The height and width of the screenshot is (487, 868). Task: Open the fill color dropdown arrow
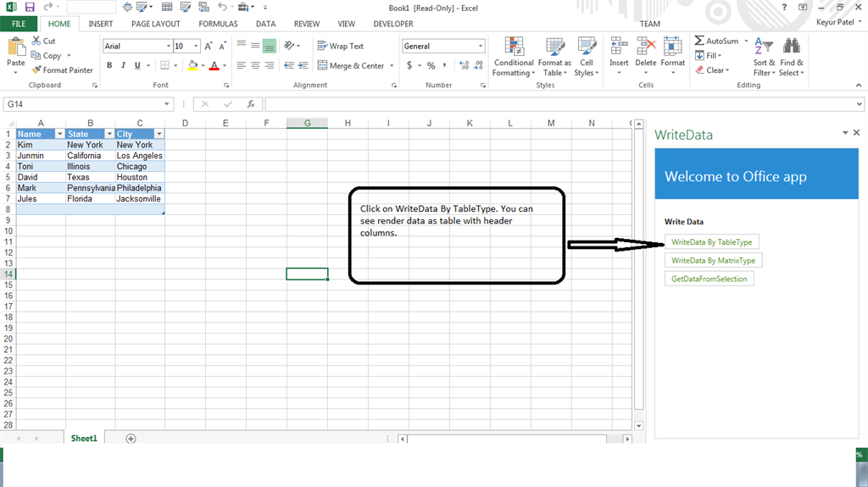coord(203,66)
